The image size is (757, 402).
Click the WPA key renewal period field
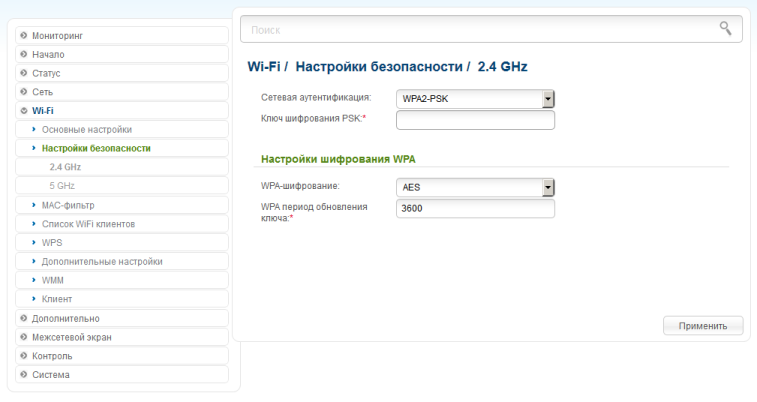475,208
